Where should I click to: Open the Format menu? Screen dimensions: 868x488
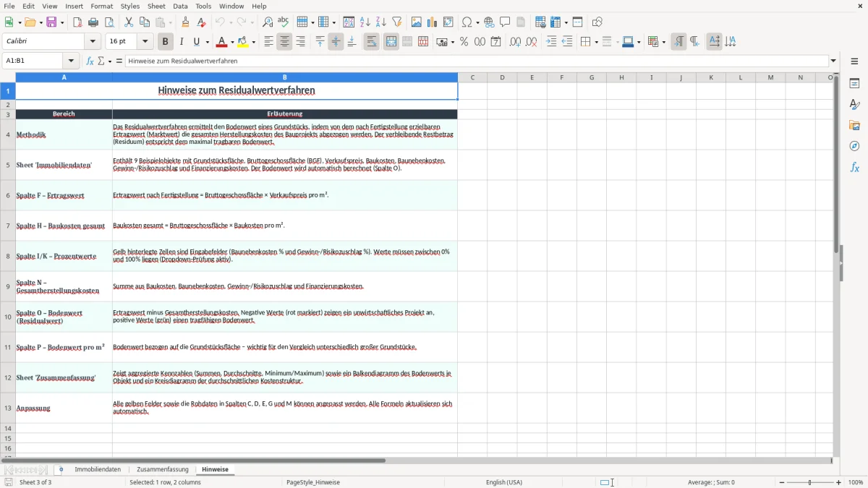pyautogui.click(x=101, y=6)
